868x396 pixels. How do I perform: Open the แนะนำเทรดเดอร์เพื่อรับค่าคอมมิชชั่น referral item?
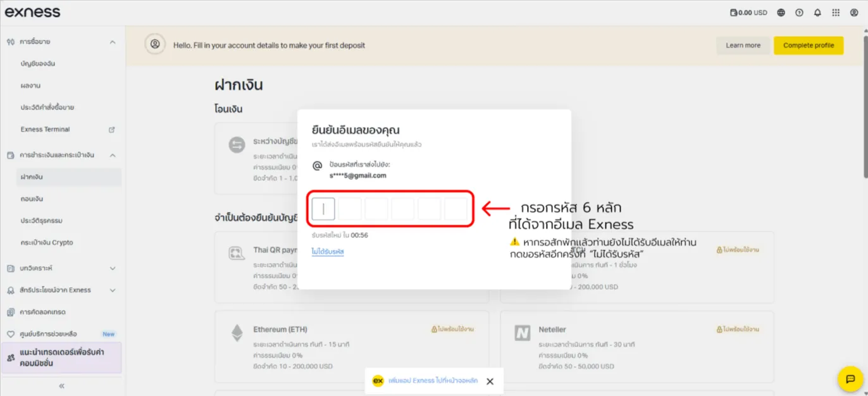[x=61, y=358]
